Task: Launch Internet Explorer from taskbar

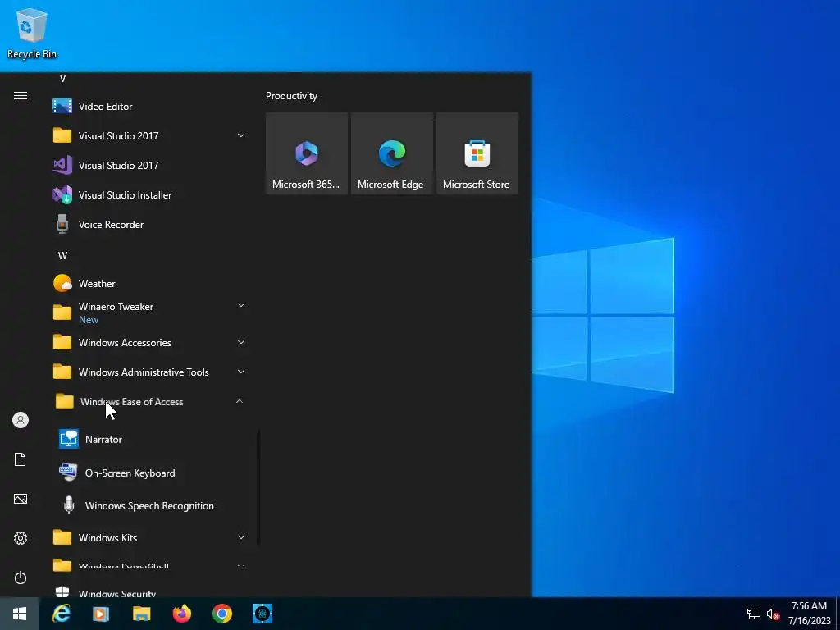Action: pos(61,614)
